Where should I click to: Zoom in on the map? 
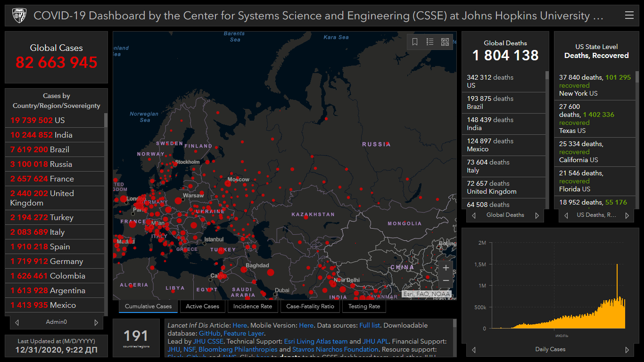pos(446,268)
